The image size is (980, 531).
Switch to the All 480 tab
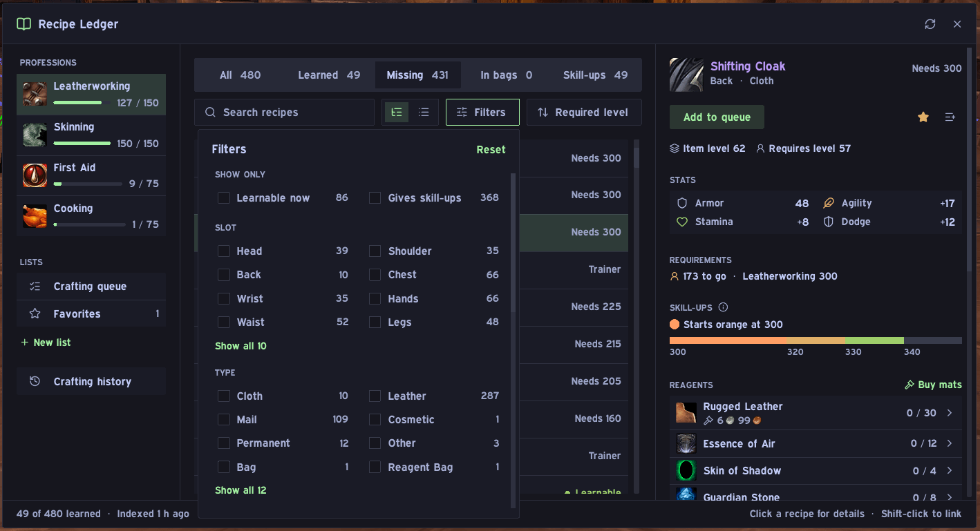[240, 75]
